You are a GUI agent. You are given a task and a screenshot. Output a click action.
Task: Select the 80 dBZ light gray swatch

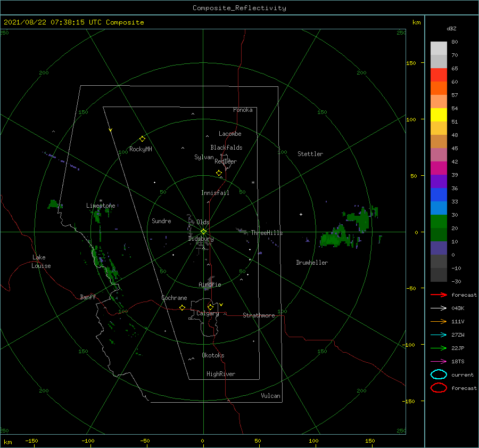tap(439, 48)
